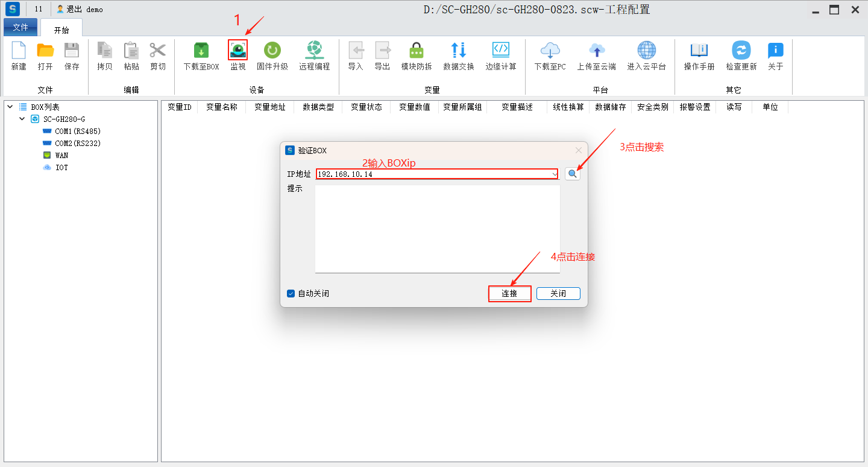Open the 监视 monitor tool
The image size is (868, 467).
click(238, 51)
